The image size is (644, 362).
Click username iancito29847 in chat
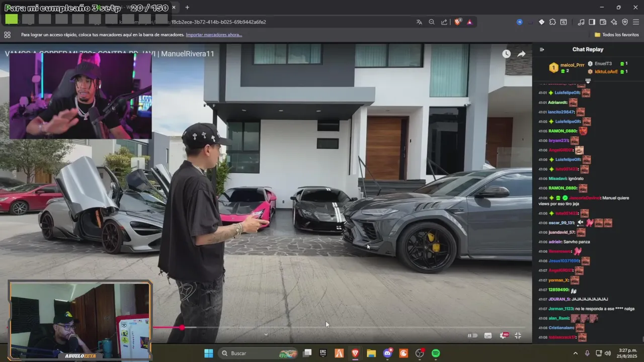tap(561, 112)
